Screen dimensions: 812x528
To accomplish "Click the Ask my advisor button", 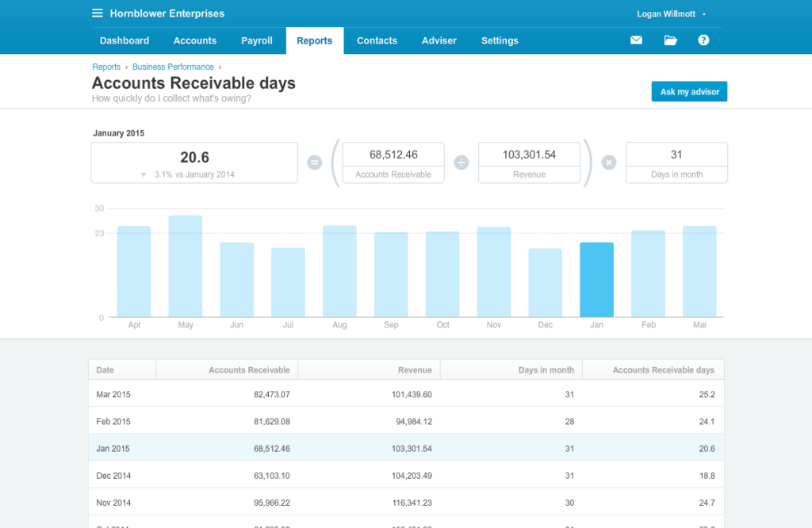I will pyautogui.click(x=688, y=91).
